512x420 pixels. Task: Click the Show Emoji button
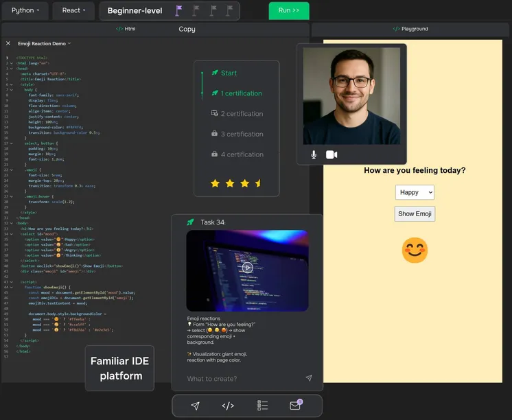(415, 214)
